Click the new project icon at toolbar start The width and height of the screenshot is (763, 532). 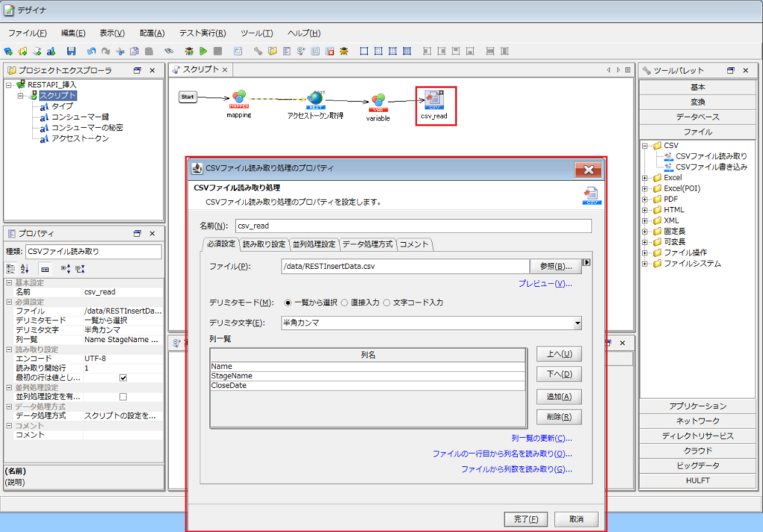pos(8,51)
